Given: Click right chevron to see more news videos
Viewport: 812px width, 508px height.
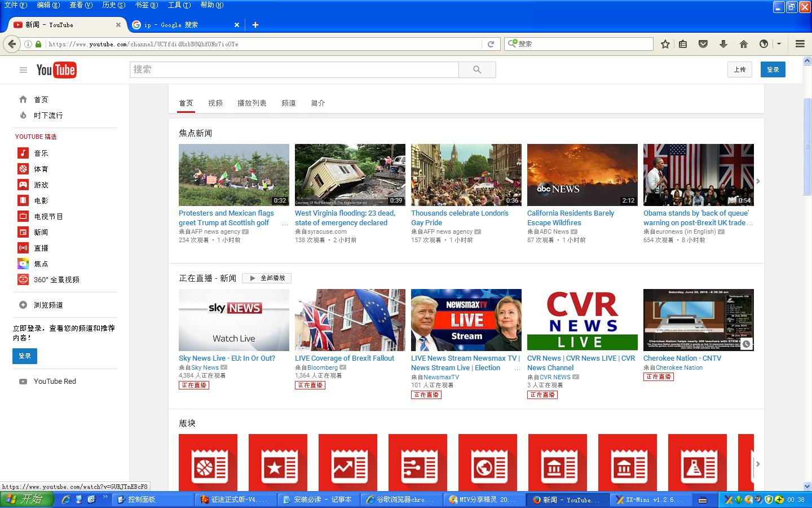Looking at the screenshot, I should (758, 182).
